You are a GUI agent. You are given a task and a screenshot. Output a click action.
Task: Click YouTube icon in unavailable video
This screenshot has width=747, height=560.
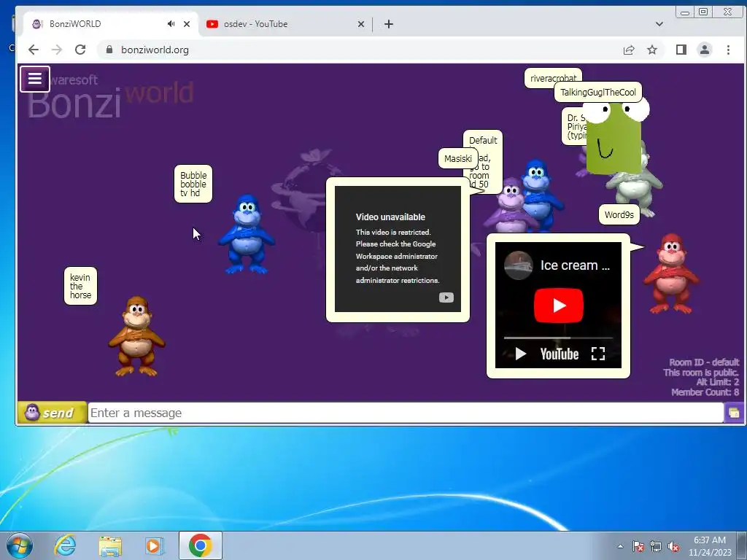(446, 297)
